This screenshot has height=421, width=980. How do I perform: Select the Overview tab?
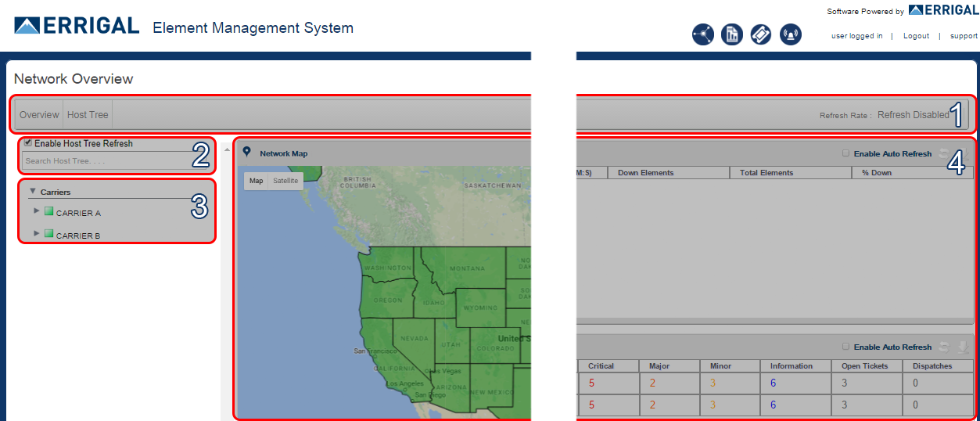[x=39, y=115]
